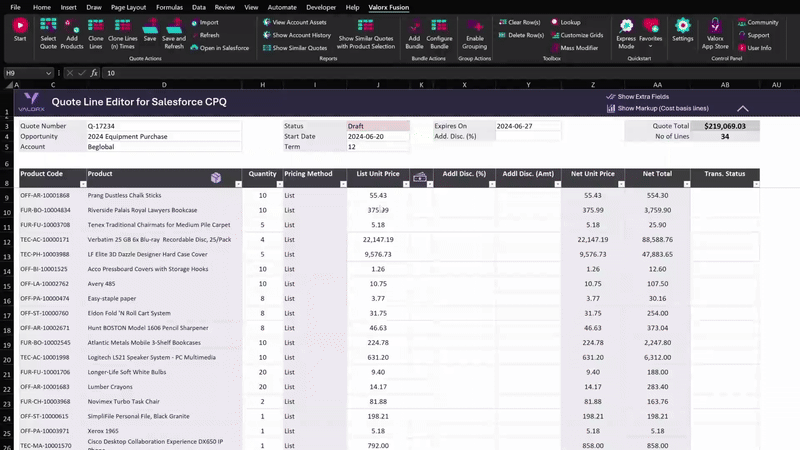Toggle Show Markup (Cost basis lines)
This screenshot has height=450, width=800.
tap(657, 108)
